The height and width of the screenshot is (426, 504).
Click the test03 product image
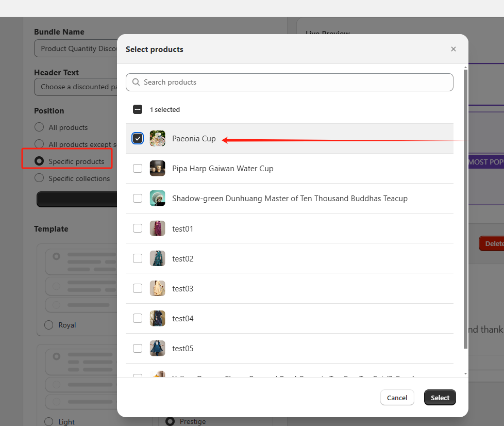tap(157, 288)
